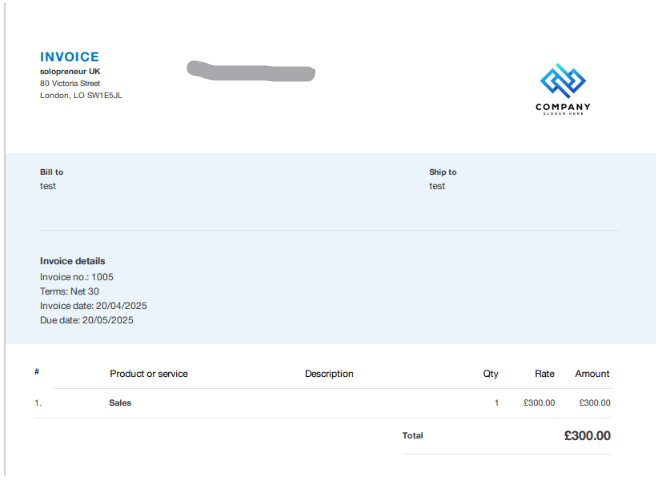Click the row number 1. cell
Viewport: 656px width, 486px height.
38,403
